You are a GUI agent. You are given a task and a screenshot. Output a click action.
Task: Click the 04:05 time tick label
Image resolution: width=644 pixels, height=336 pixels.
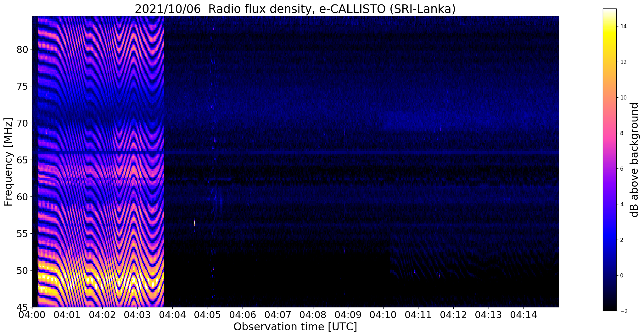tap(208, 315)
